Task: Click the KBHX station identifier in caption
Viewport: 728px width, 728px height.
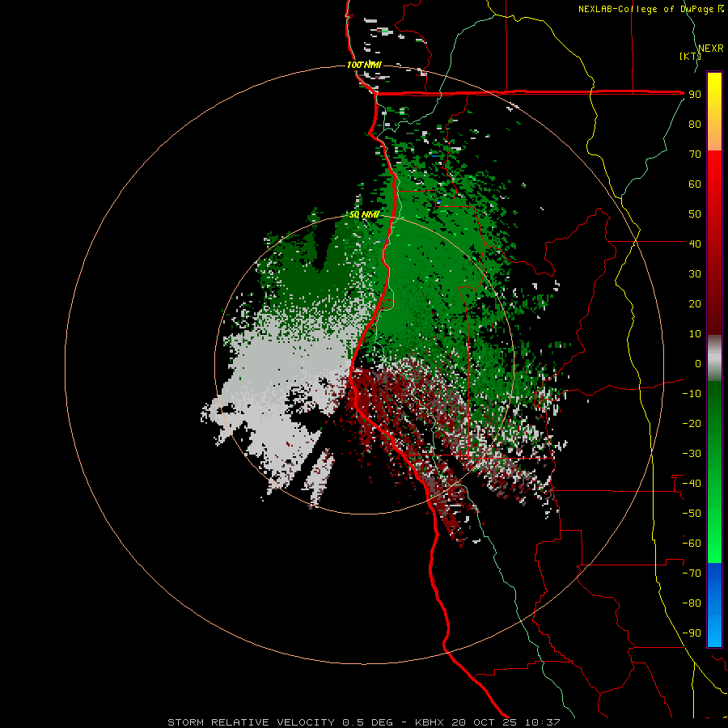Action: (430, 722)
